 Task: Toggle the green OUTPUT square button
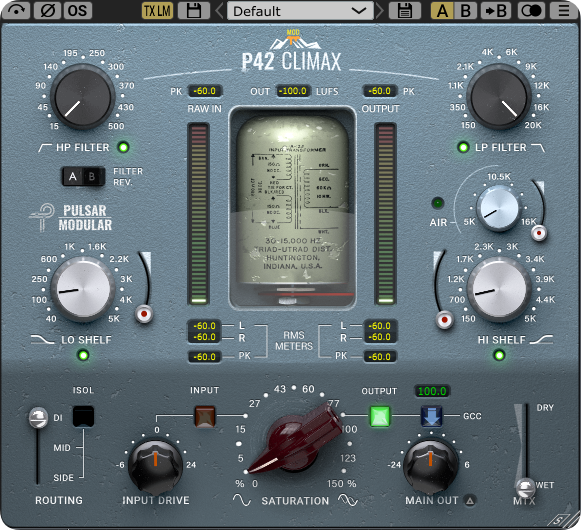point(381,416)
